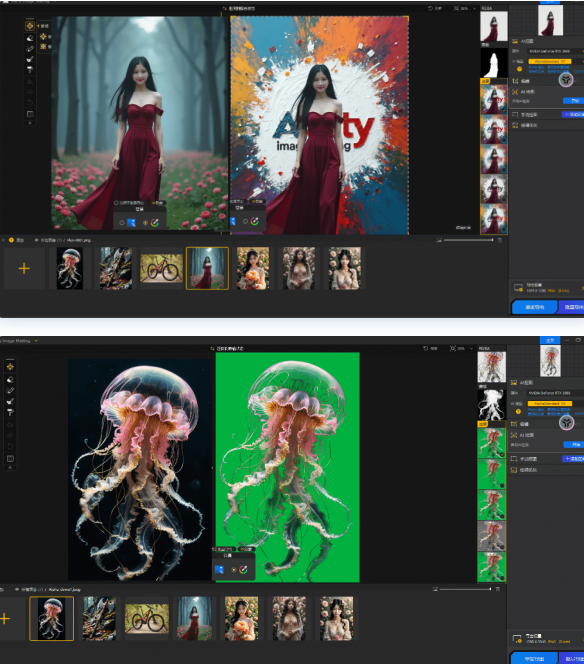Pick the eraser tool in upper window toolbar
Viewport: 584px width, 664px height.
point(30,38)
